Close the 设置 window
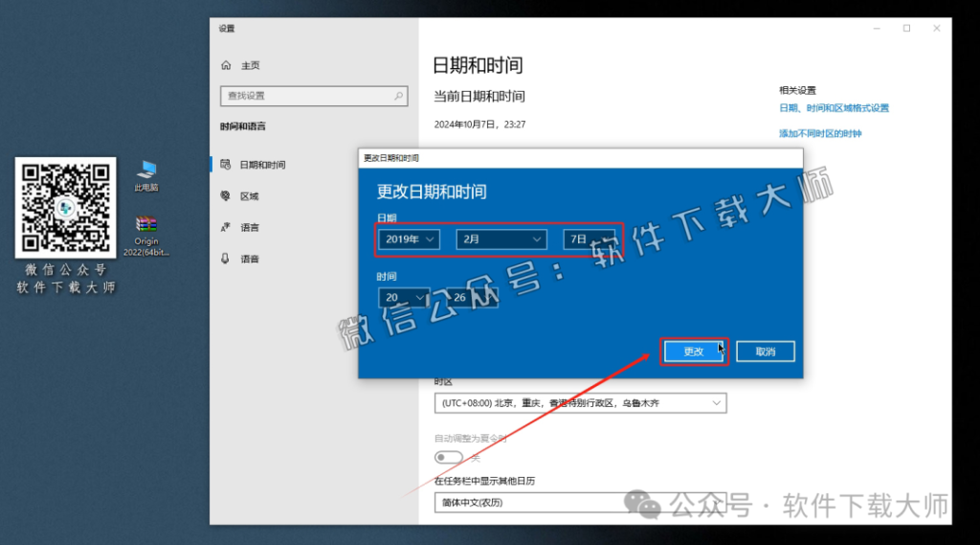 point(936,28)
